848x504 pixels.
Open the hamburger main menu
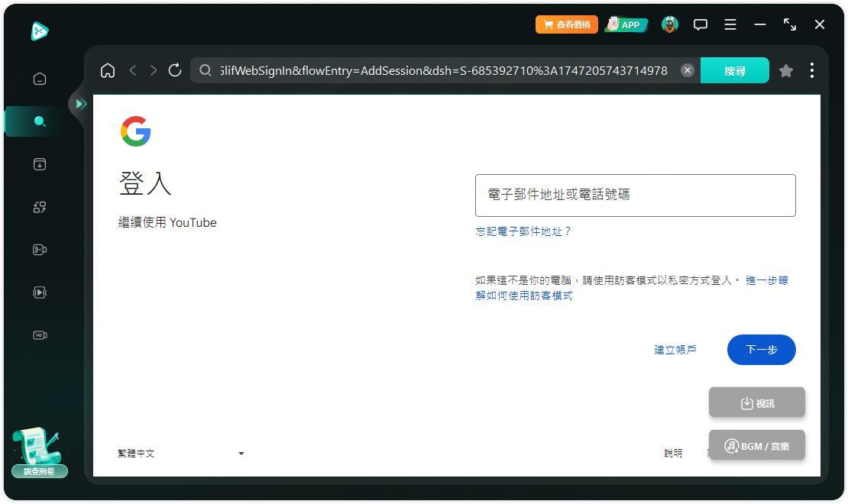[730, 24]
